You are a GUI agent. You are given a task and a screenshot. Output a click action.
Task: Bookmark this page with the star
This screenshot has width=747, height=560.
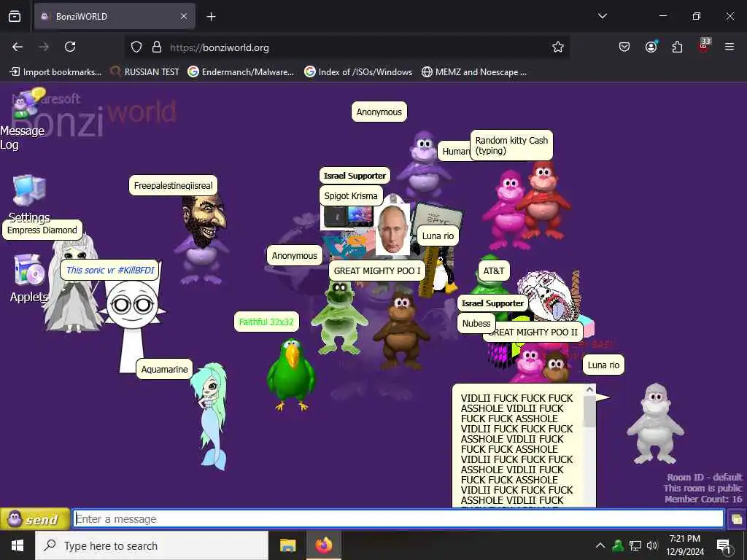pos(558,47)
